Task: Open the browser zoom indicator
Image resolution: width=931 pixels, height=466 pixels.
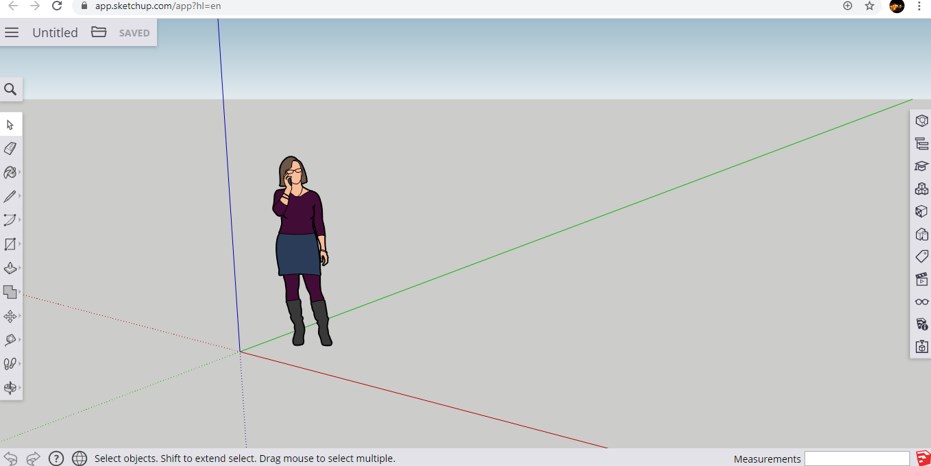Action: click(847, 6)
